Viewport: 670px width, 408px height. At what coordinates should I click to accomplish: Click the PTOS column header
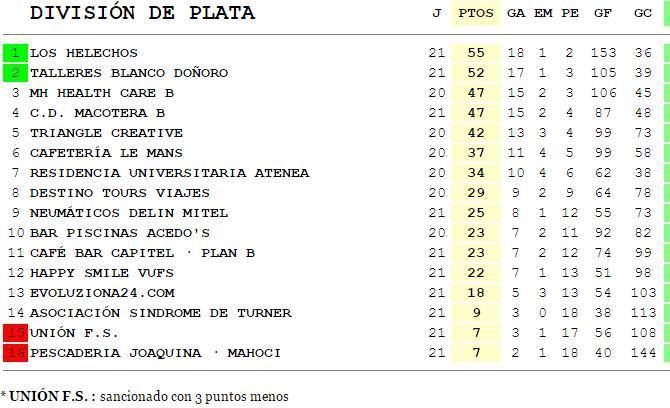(x=475, y=13)
